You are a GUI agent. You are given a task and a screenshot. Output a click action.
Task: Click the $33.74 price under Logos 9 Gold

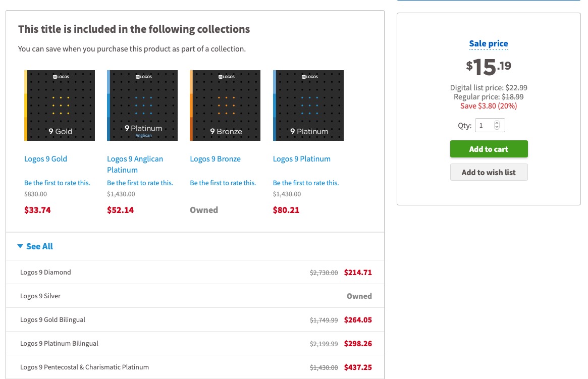tap(37, 210)
